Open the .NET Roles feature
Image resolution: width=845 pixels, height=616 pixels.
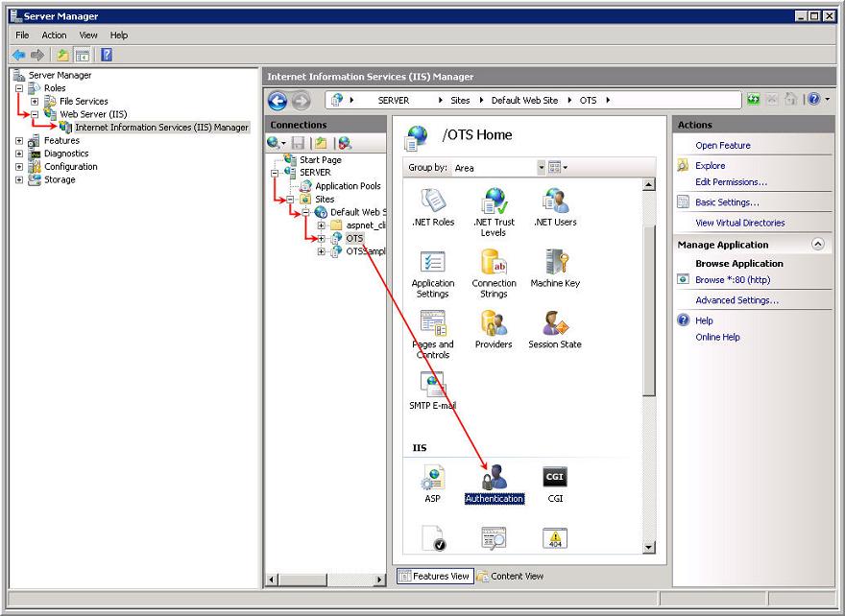tap(433, 207)
